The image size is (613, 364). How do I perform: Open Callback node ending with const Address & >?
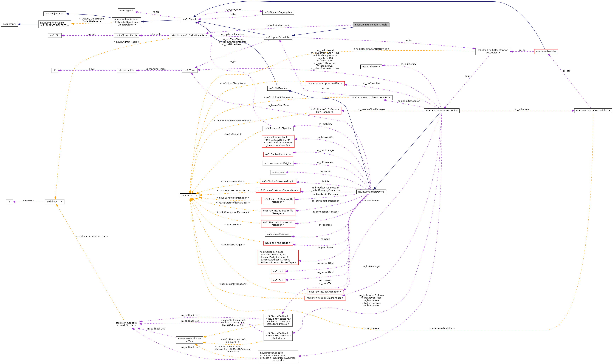click(x=278, y=142)
